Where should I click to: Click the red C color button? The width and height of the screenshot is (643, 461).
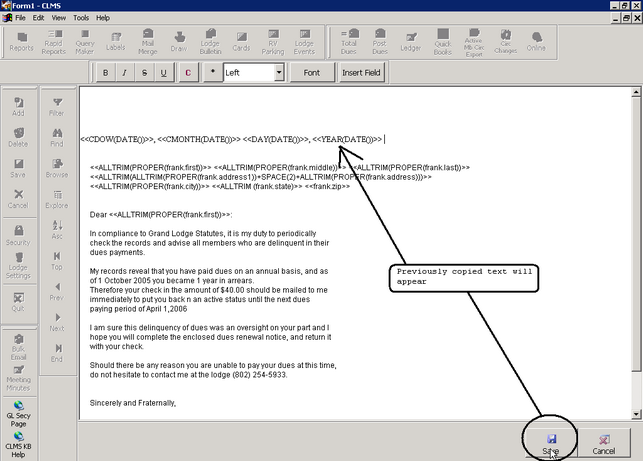pos(189,73)
